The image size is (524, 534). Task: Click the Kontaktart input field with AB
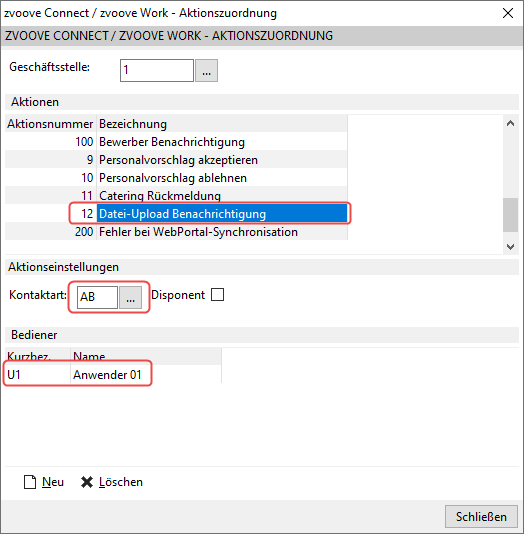[97, 297]
